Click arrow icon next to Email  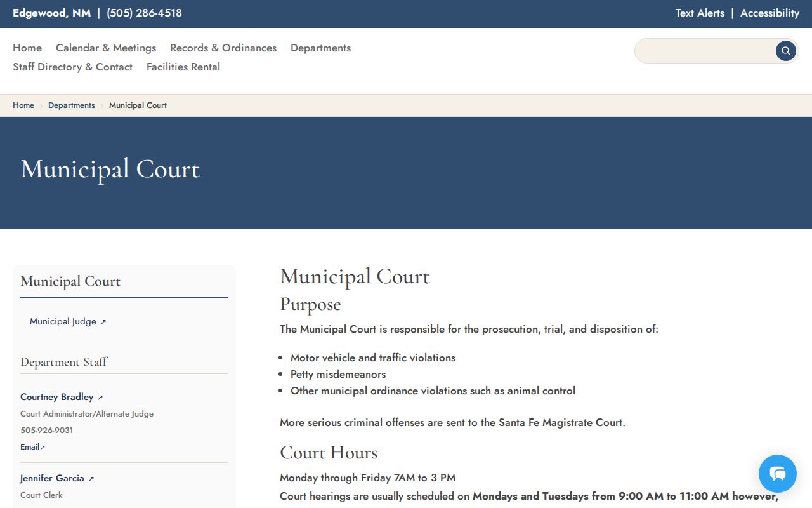click(43, 447)
